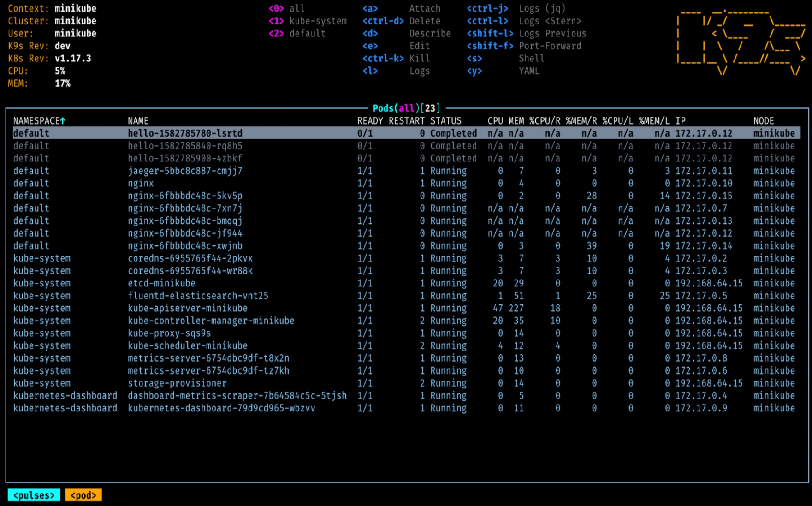
Task: Click the %MEM/R column header
Action: coord(581,121)
